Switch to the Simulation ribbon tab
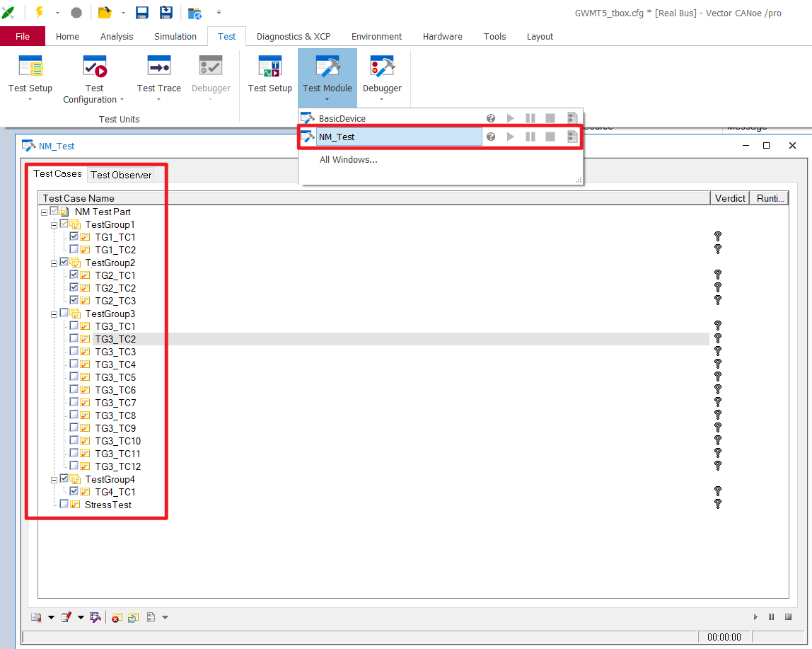Viewport: 812px width, 649px height. [x=175, y=36]
